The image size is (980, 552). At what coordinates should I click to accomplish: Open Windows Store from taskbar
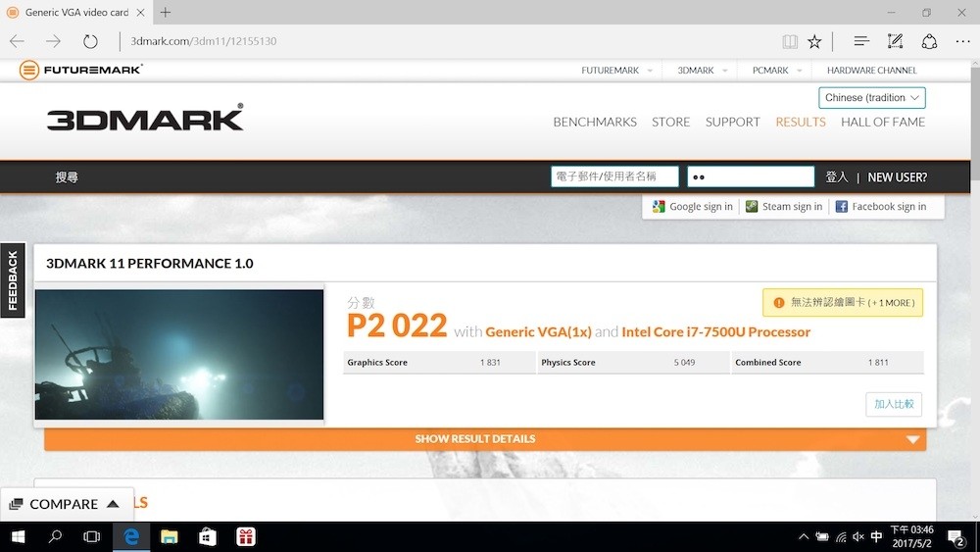click(208, 537)
